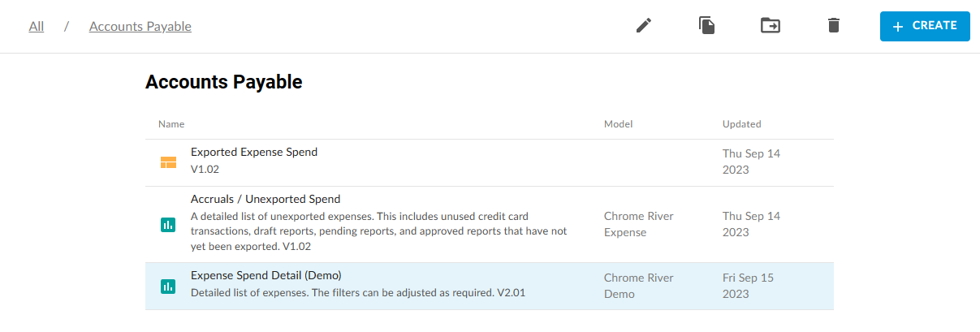This screenshot has width=980, height=332.
Task: Select the Chrome River Demo model cell
Action: (x=639, y=286)
